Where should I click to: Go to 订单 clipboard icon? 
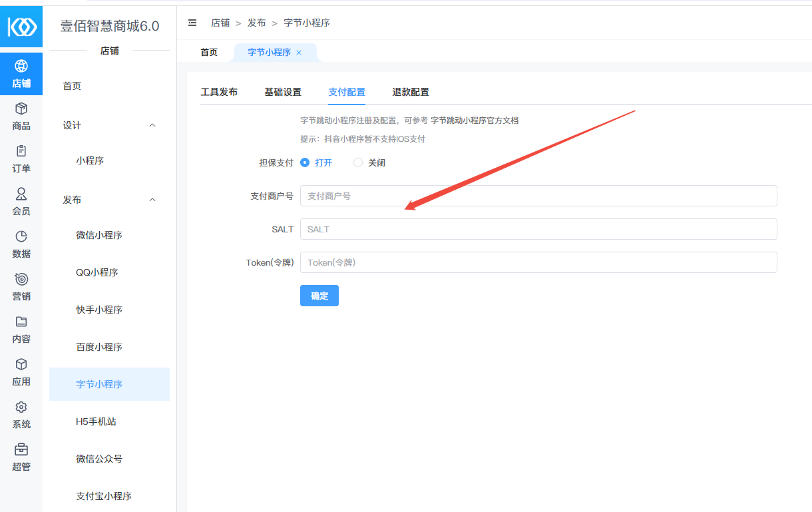21,152
